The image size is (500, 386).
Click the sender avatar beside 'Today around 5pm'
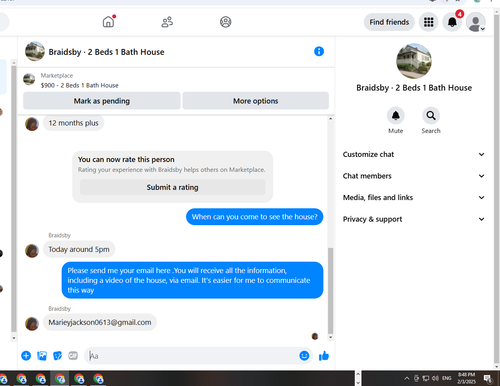click(x=32, y=251)
